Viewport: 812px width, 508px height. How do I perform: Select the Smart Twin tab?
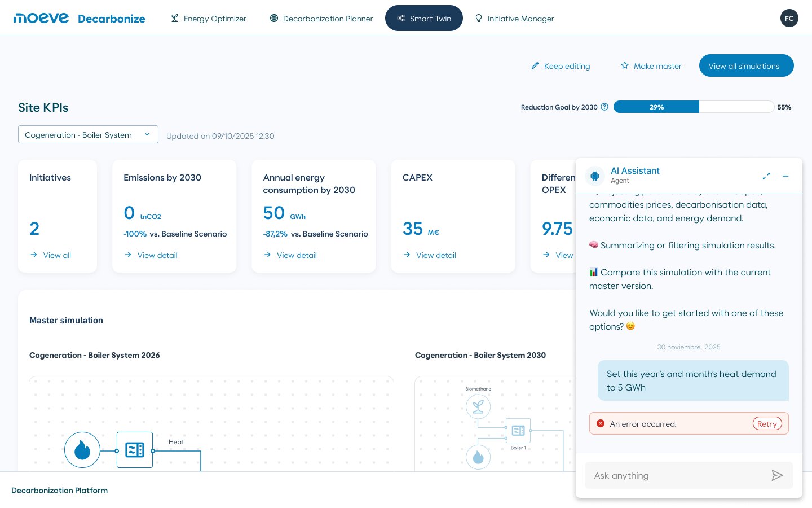(424, 19)
